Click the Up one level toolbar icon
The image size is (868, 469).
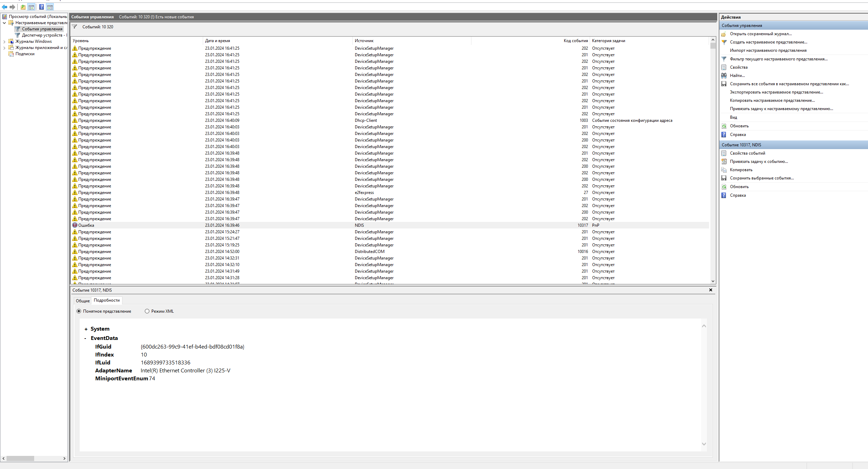[x=23, y=7]
